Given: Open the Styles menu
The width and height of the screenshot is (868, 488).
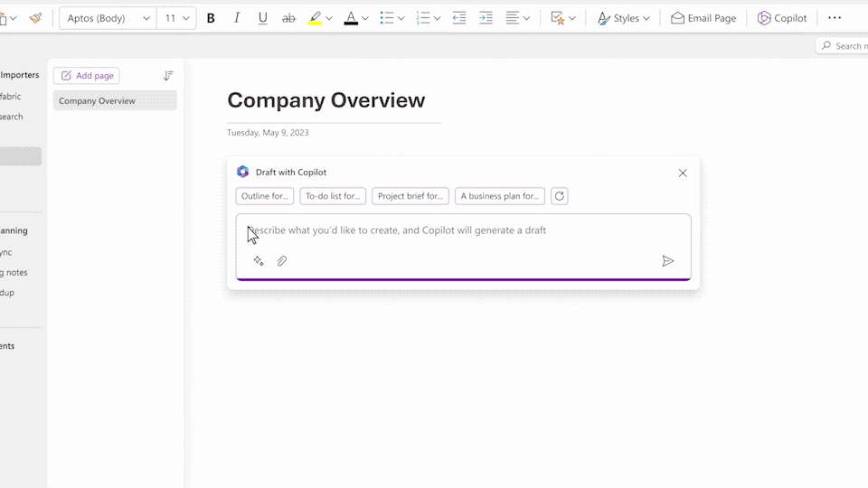Looking at the screenshot, I should tap(624, 18).
